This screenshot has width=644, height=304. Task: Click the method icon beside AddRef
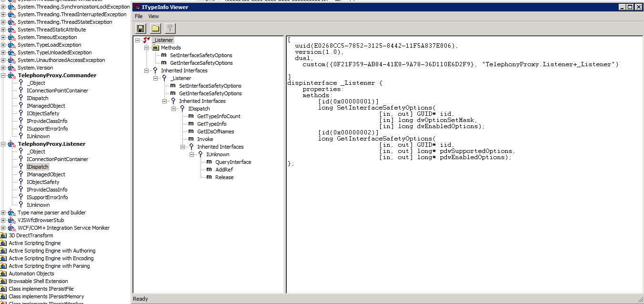click(x=209, y=170)
